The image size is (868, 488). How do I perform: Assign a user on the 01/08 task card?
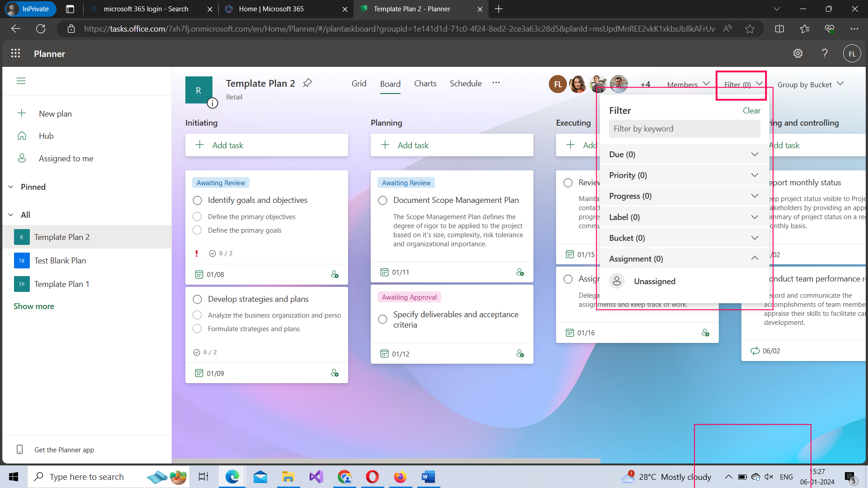point(335,274)
